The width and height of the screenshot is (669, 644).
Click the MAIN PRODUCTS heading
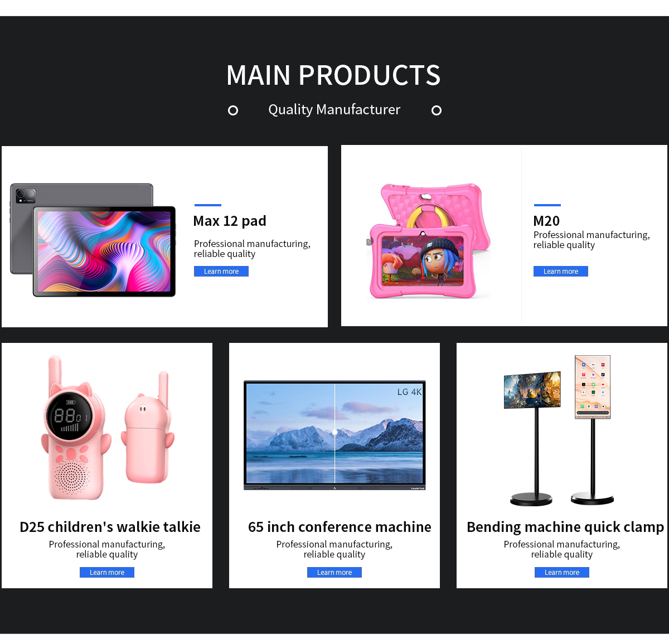tap(333, 75)
